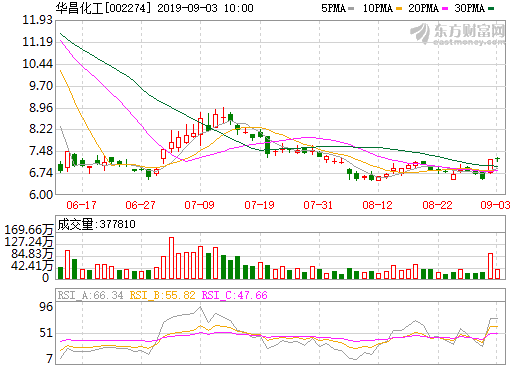Screen dimensions: 520x365
Task: Click the 07-31 date axis label
Action: tap(318, 205)
